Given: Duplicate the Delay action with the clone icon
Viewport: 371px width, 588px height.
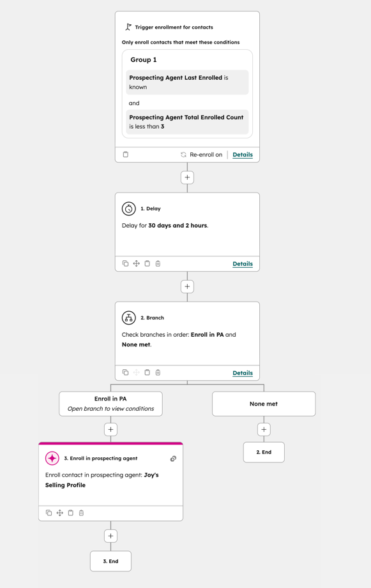Looking at the screenshot, I should [125, 263].
